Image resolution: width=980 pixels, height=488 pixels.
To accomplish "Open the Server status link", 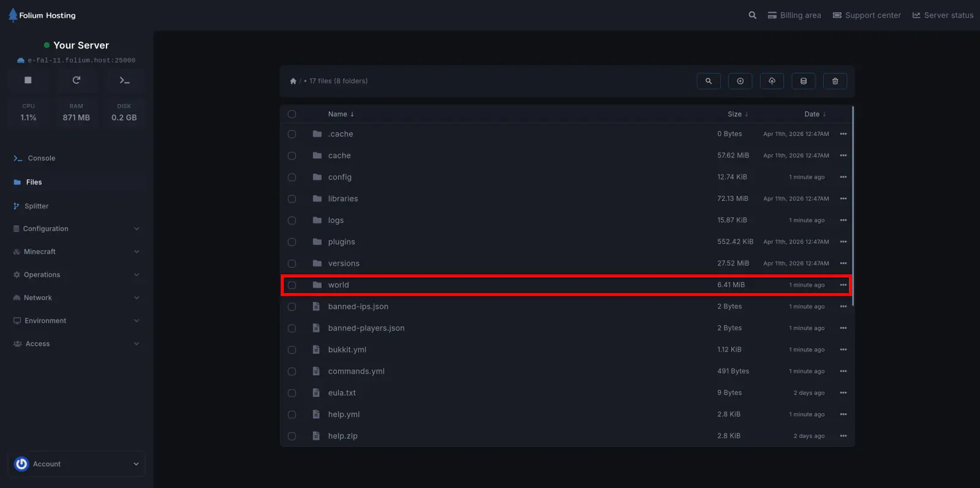I will (x=943, y=15).
